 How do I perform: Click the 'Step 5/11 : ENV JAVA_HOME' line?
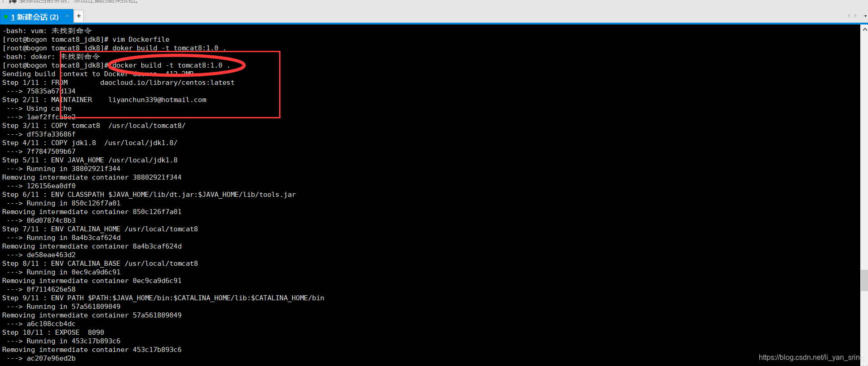pyautogui.click(x=90, y=160)
